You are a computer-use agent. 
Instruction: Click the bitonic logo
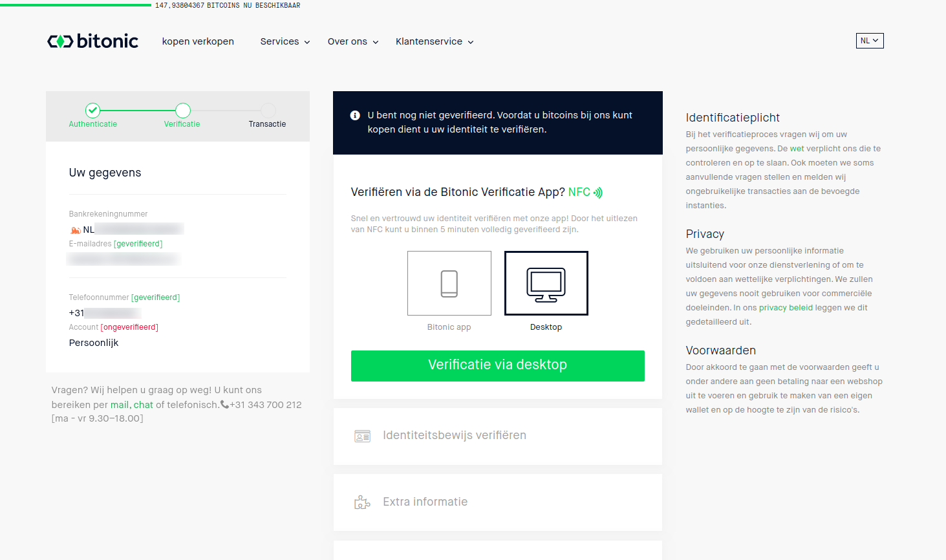[92, 41]
